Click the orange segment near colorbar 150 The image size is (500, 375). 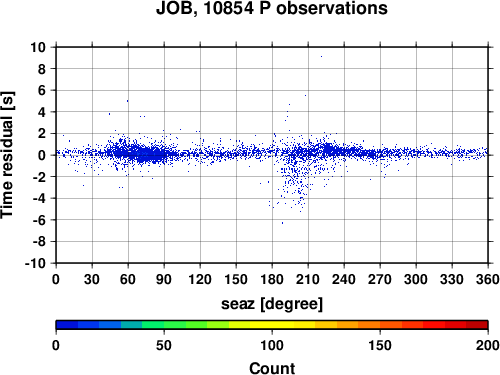(x=380, y=324)
